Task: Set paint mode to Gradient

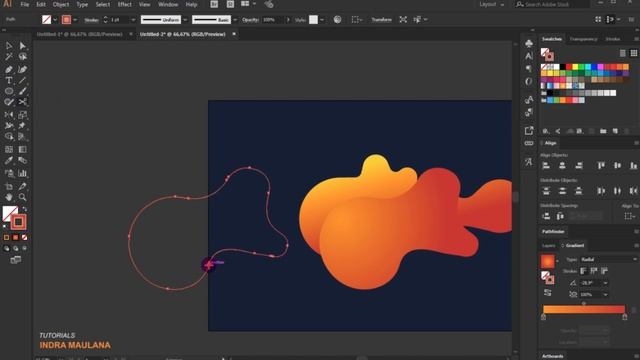Action: (x=16, y=237)
